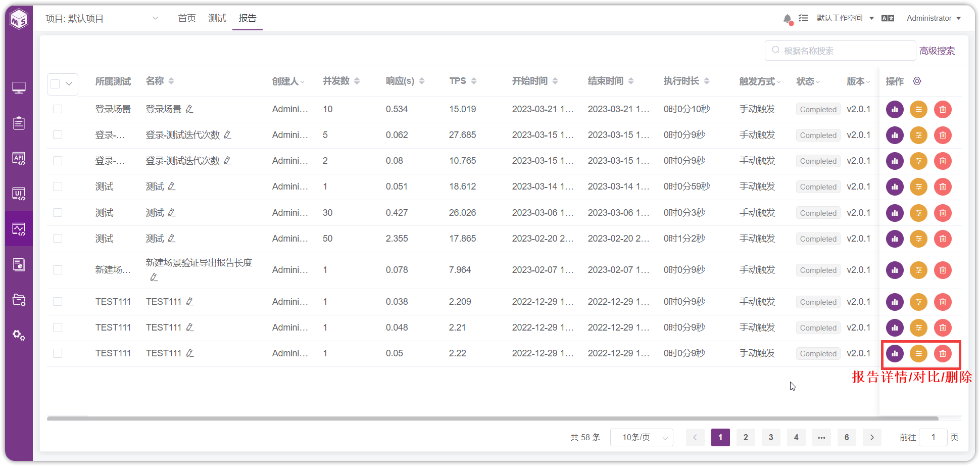Open the project settings folder sidebar icon
Viewport: 980px width, 466px height.
click(x=19, y=300)
